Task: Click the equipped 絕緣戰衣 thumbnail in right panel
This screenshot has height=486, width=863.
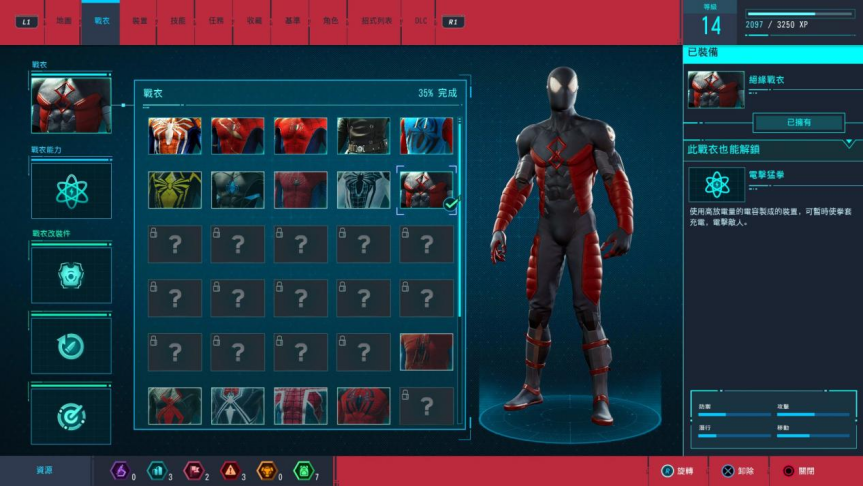Action: 716,90
